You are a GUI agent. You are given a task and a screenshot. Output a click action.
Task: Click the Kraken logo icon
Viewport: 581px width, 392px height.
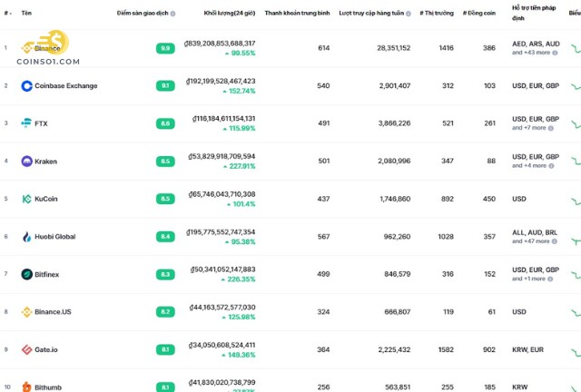pos(26,162)
